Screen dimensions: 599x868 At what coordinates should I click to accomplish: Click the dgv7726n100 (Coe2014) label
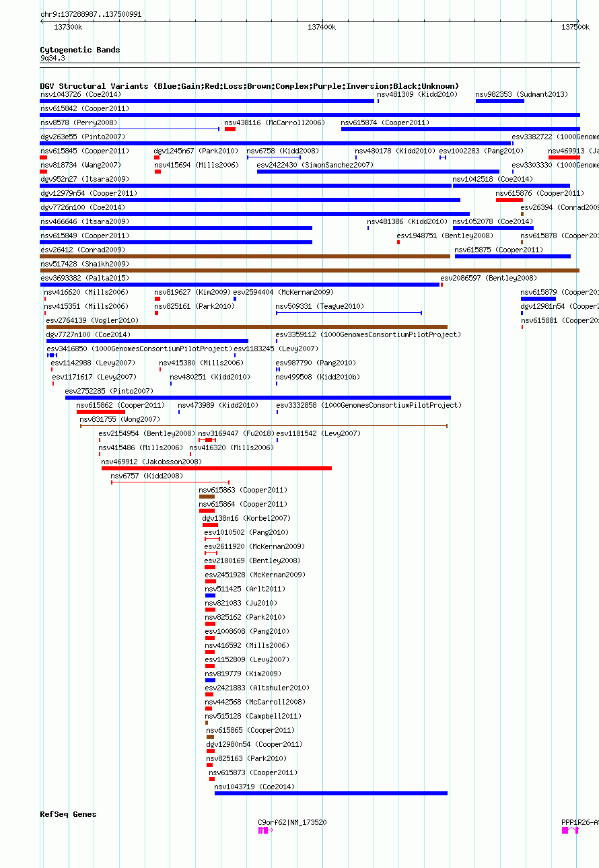pyautogui.click(x=82, y=207)
